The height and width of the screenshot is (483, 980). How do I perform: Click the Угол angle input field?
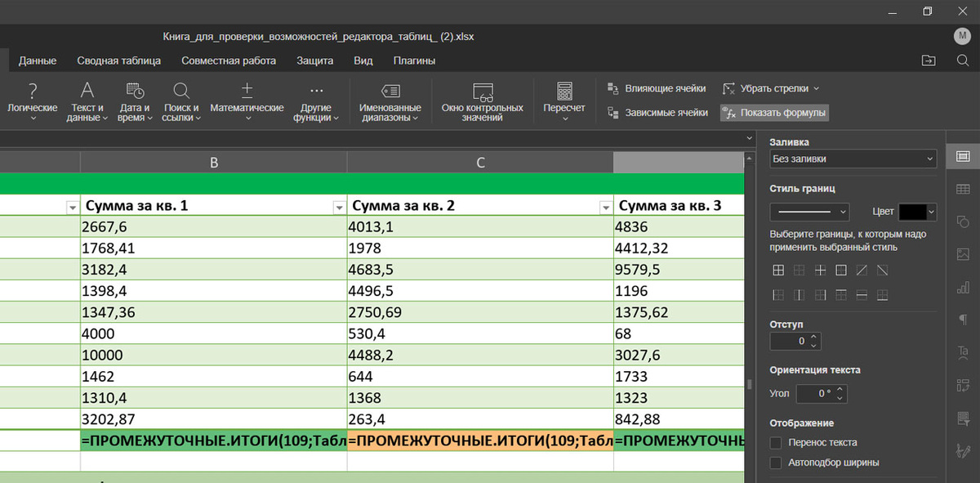pos(822,393)
